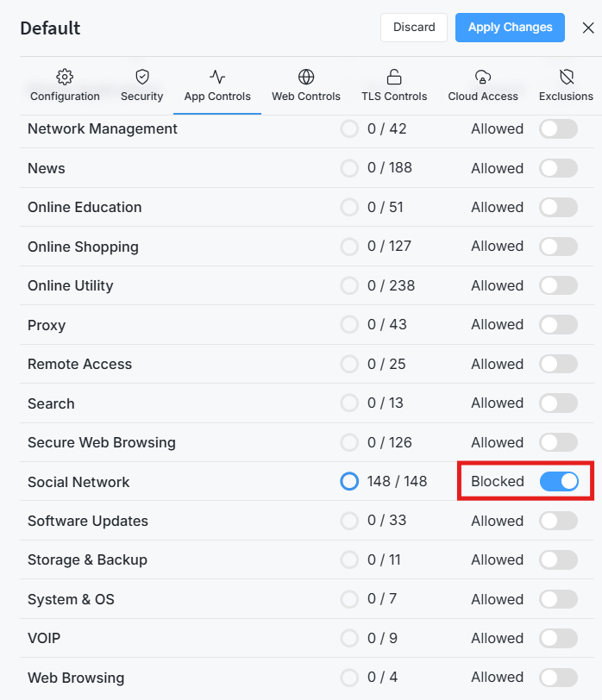Viewport: 602px width, 700px height.
Task: Click the Secure Web Browsing progress circle
Action: point(349,442)
